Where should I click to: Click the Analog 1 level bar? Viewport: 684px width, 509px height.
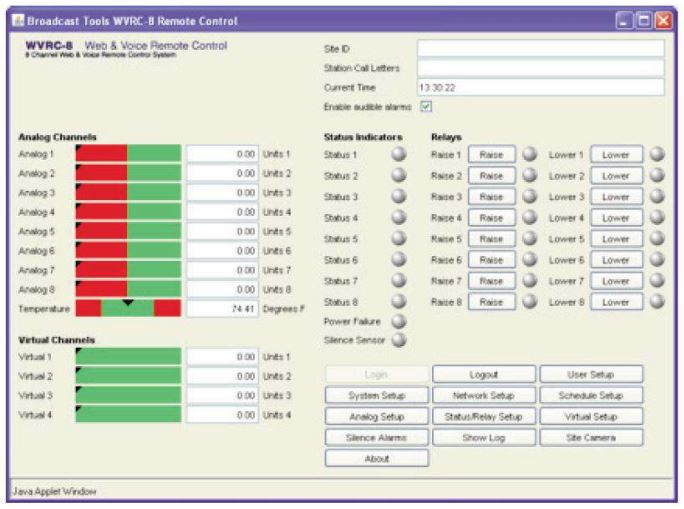click(x=128, y=154)
